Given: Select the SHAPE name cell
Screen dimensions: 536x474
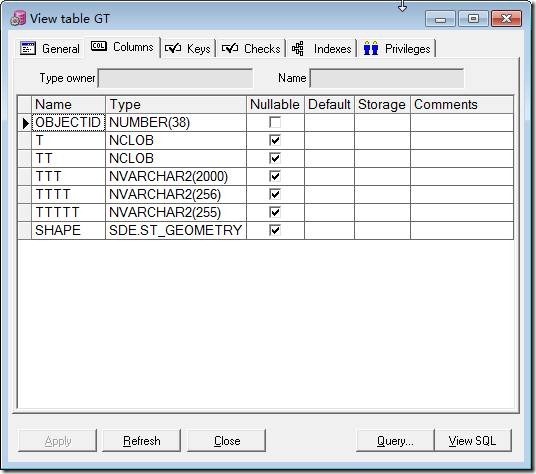Looking at the screenshot, I should coord(68,230).
